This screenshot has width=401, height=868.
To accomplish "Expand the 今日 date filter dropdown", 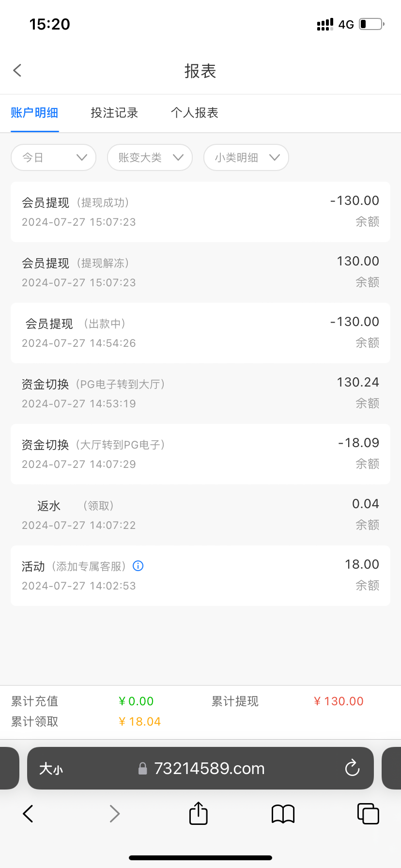I will click(x=53, y=157).
